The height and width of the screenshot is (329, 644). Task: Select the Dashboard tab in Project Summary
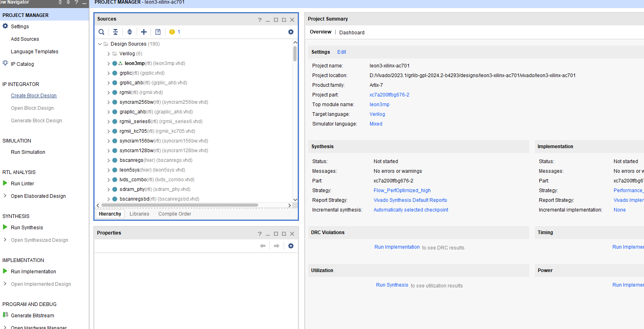(x=352, y=32)
